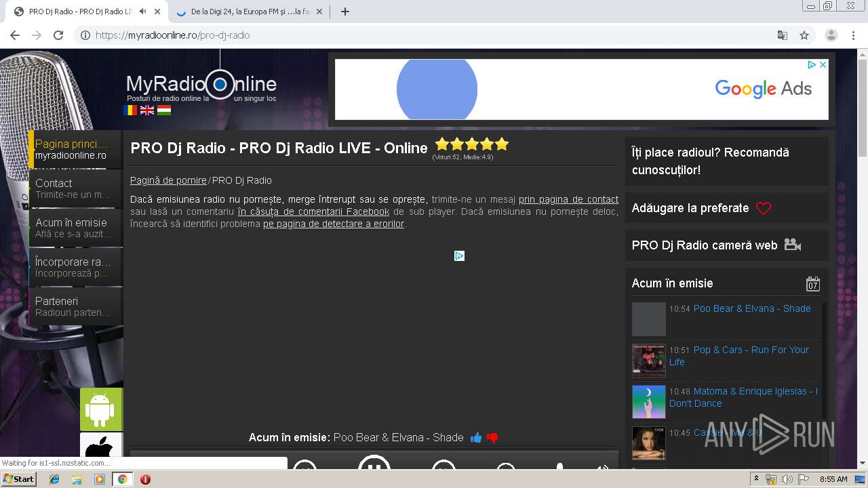The height and width of the screenshot is (488, 868).
Task: Click the MyRadioOnline logo
Action: (x=201, y=84)
